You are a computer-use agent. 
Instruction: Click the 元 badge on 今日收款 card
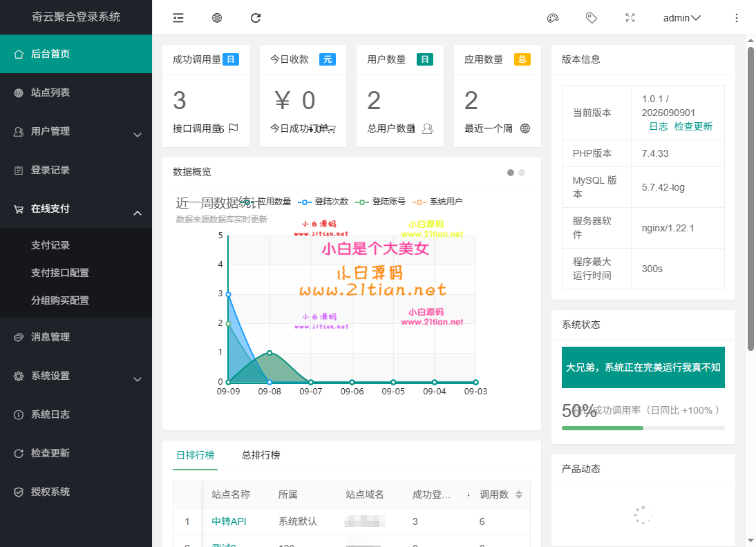pos(328,59)
